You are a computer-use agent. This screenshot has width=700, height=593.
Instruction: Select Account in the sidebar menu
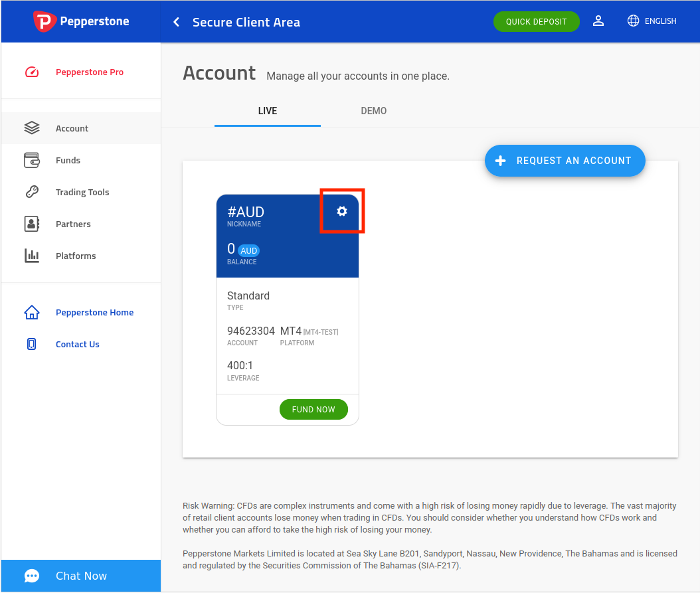coord(81,128)
